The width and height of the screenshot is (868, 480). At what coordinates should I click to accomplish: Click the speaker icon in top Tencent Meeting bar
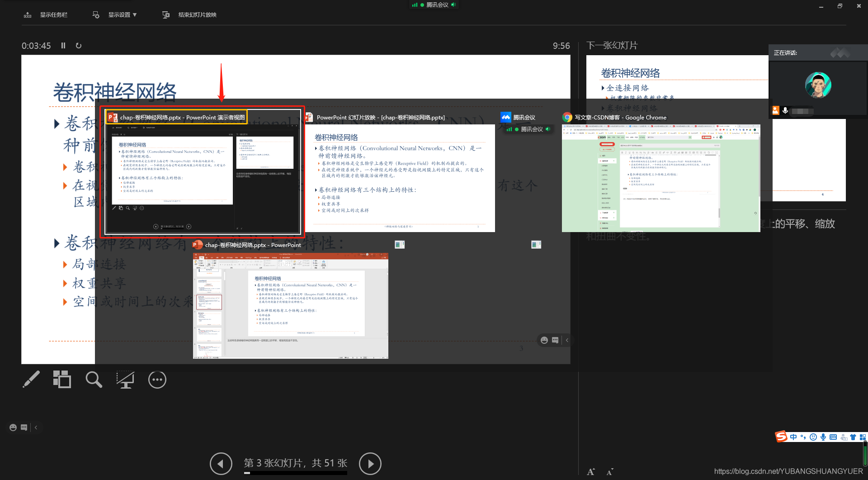453,5
